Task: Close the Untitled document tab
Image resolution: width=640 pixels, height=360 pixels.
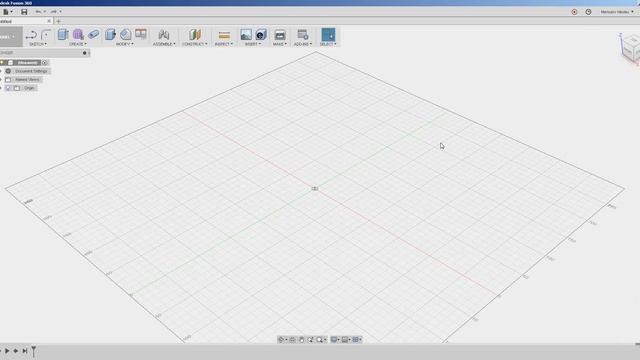Action: pos(49,21)
